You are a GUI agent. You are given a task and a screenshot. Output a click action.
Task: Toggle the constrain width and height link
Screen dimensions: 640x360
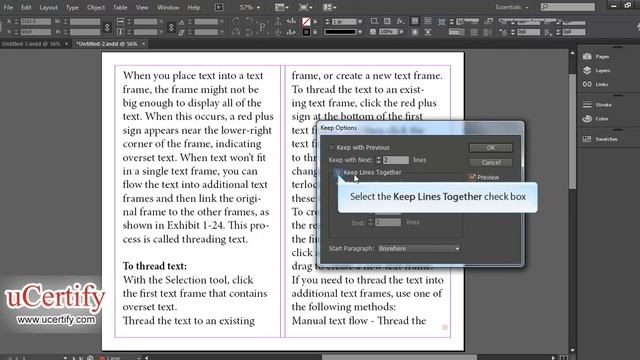pos(107,27)
